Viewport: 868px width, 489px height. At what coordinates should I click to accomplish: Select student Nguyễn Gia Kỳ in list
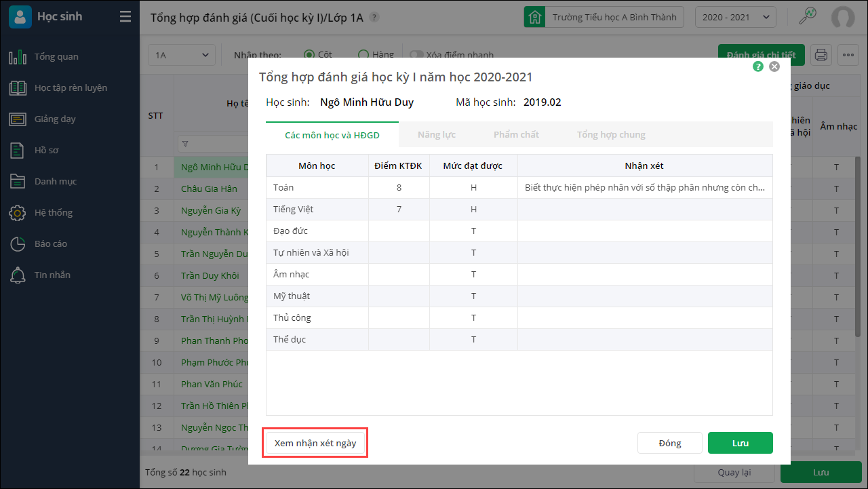pyautogui.click(x=211, y=210)
